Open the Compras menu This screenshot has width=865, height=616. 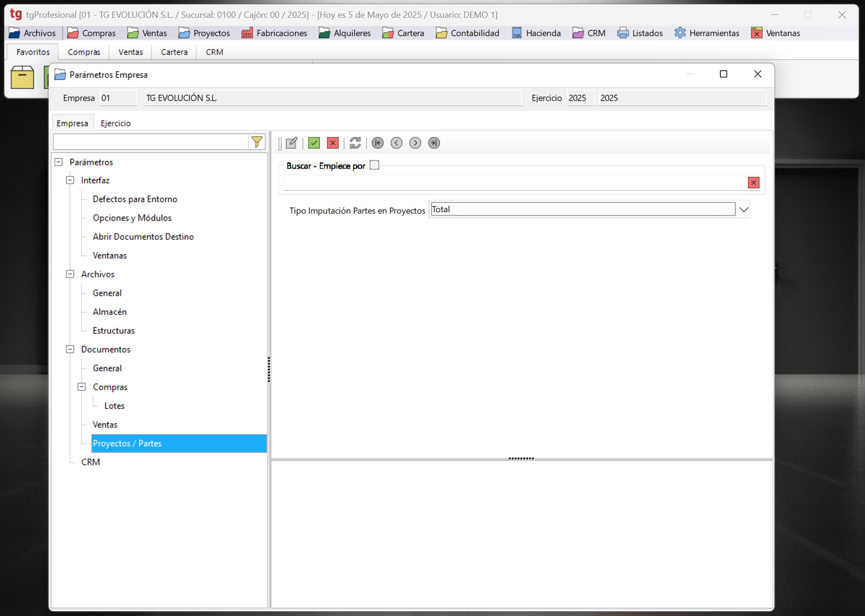point(92,33)
